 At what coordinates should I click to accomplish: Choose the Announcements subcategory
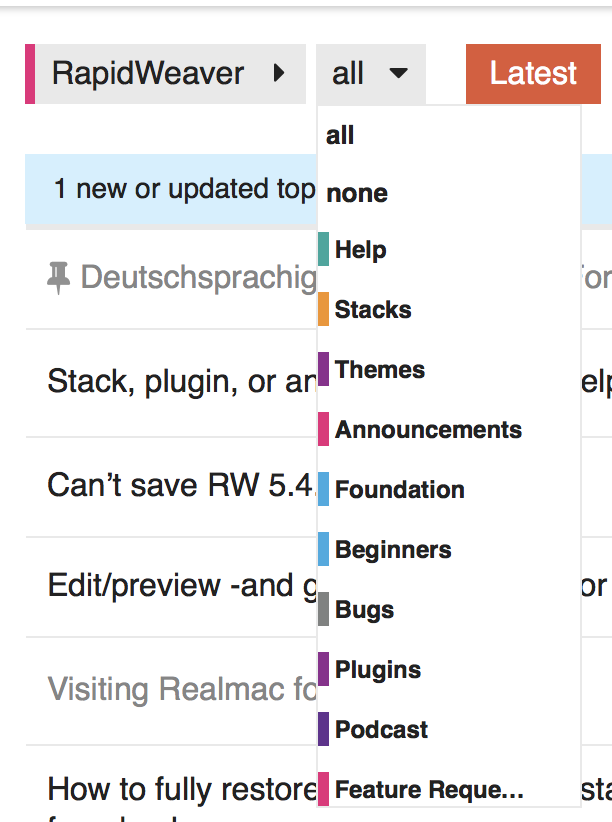point(428,430)
